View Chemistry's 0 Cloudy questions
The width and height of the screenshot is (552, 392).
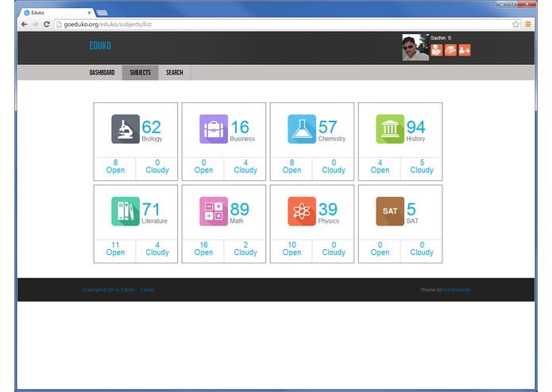tap(334, 167)
